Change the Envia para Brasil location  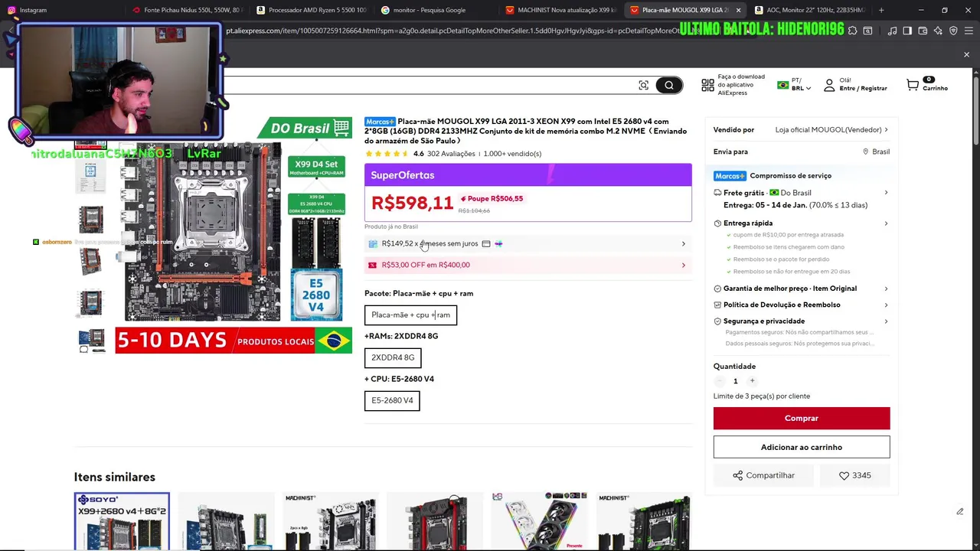coord(876,152)
